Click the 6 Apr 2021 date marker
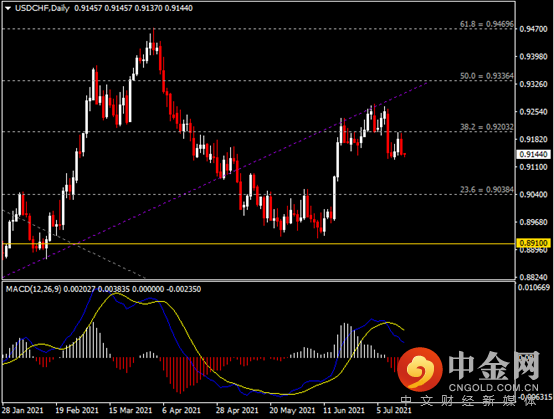 [181, 411]
